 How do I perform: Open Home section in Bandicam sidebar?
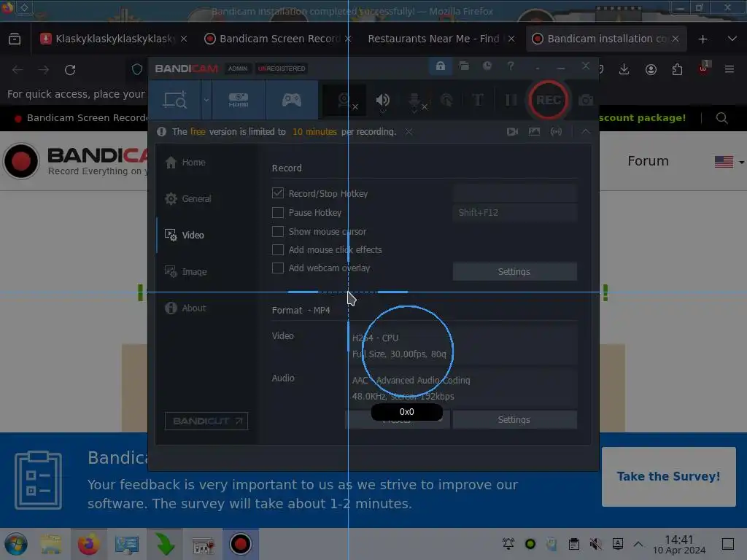click(x=185, y=163)
